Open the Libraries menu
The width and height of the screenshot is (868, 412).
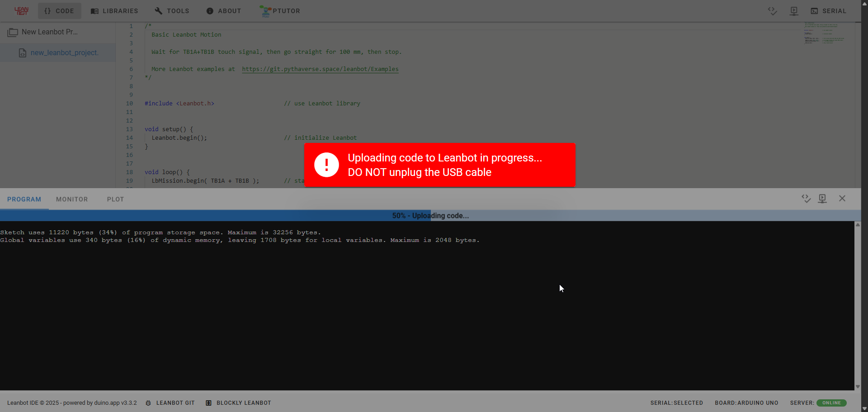pyautogui.click(x=114, y=11)
